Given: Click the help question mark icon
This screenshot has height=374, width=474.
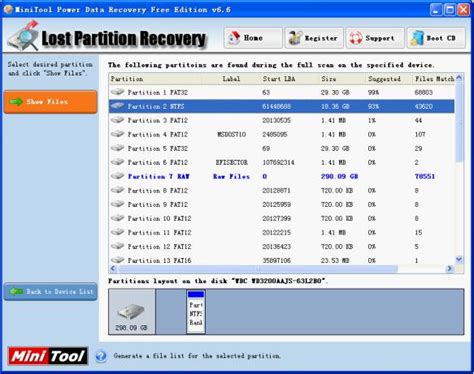Looking at the screenshot, I should (101, 356).
